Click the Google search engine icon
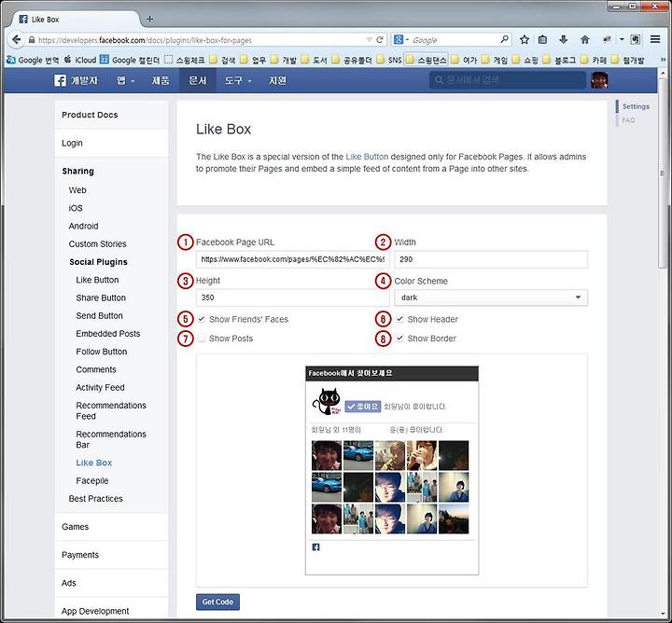 399,39
